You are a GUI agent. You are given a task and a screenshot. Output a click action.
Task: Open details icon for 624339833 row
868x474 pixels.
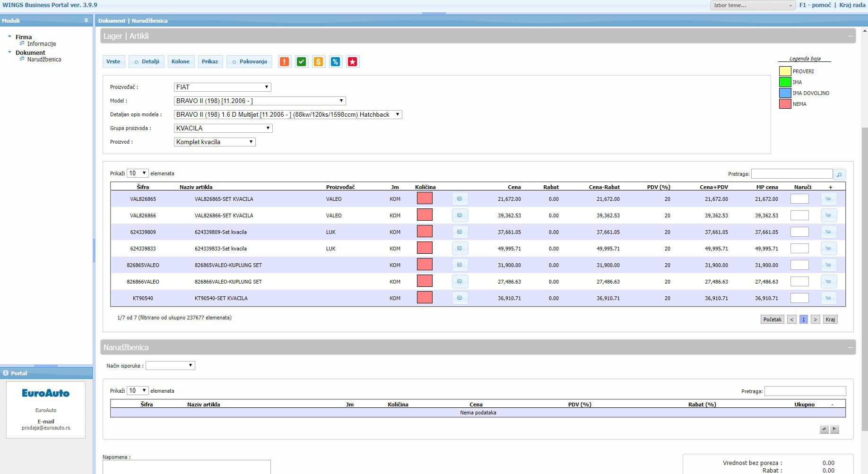[460, 249]
